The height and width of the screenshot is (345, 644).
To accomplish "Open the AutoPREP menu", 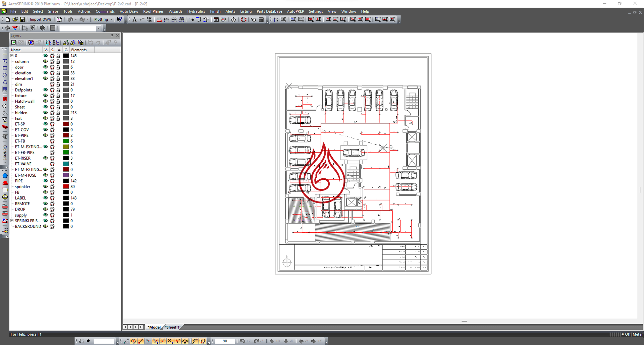I will [x=296, y=11].
